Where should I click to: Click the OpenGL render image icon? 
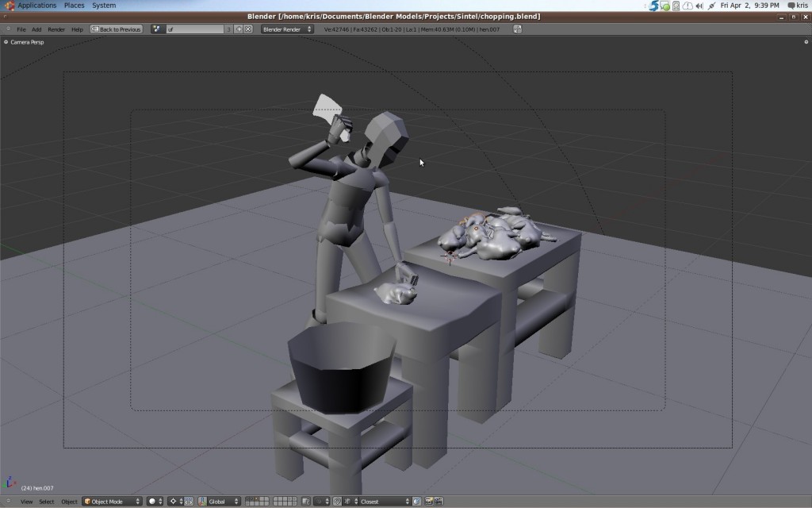pyautogui.click(x=428, y=501)
